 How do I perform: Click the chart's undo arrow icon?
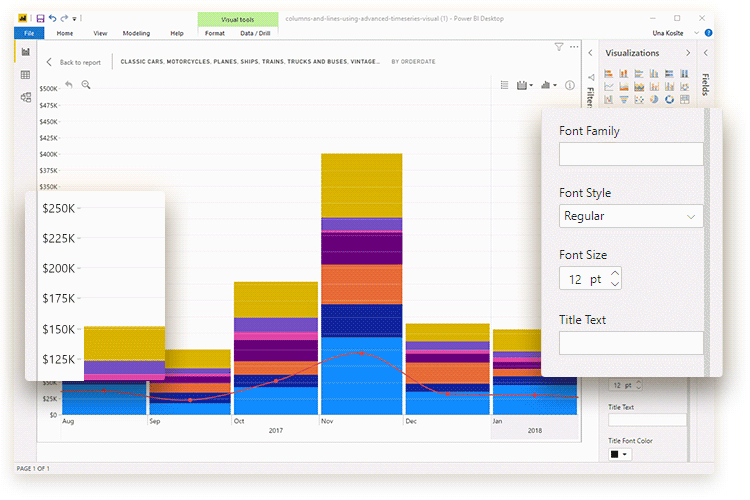(69, 85)
